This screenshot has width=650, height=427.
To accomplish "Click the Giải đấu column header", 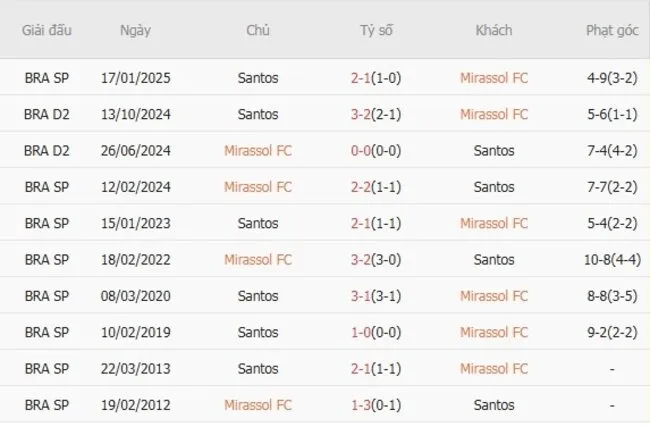I will 47,30.
